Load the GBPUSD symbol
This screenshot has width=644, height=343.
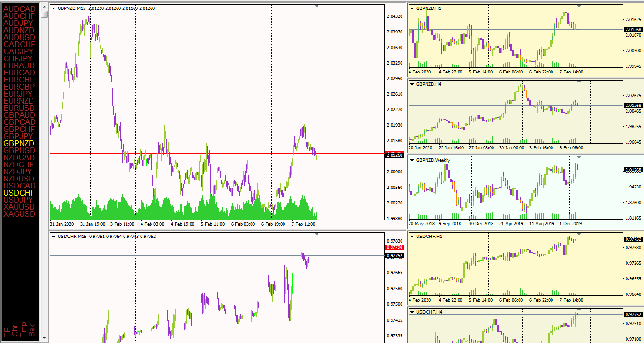(x=19, y=150)
